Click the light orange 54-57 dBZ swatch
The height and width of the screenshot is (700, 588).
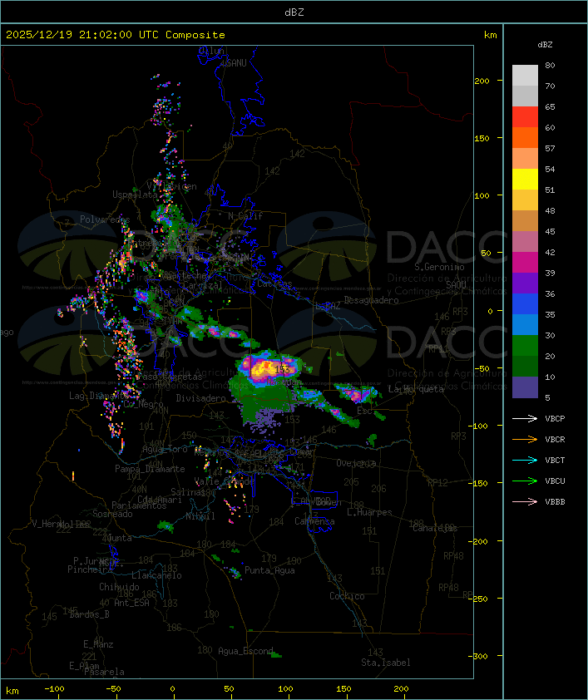[x=525, y=159]
